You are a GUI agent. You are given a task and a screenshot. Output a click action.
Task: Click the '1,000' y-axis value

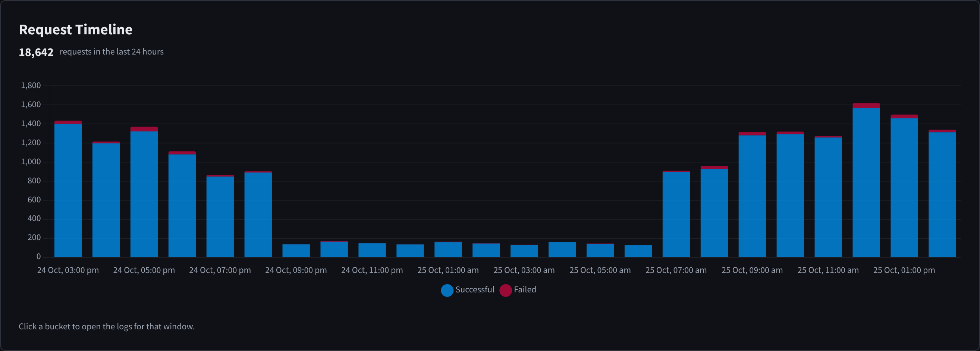click(31, 162)
